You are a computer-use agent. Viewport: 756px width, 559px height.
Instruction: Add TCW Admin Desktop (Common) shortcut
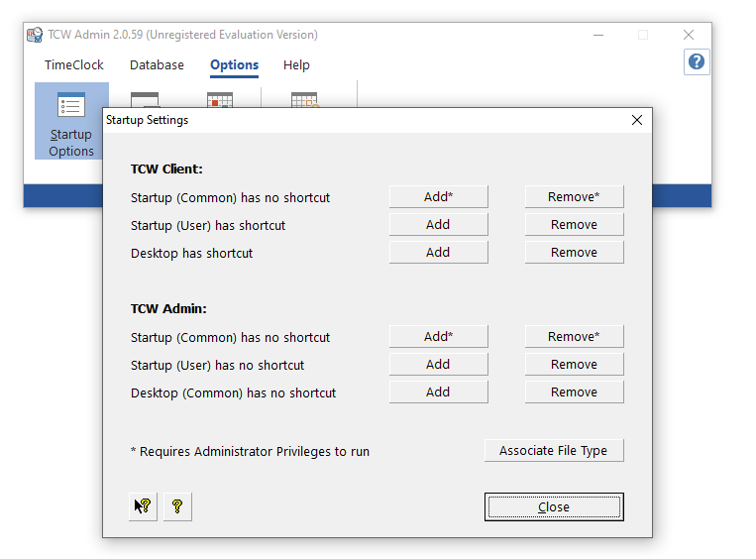(x=438, y=392)
